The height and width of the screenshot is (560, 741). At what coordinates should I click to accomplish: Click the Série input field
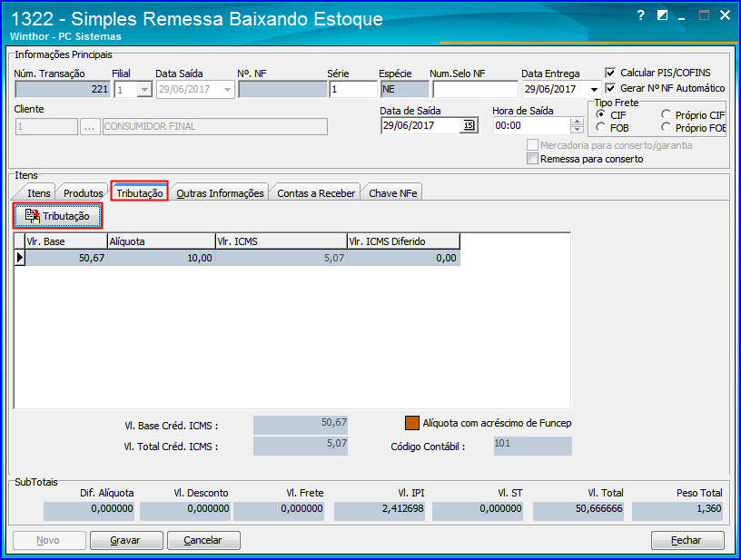coord(352,89)
